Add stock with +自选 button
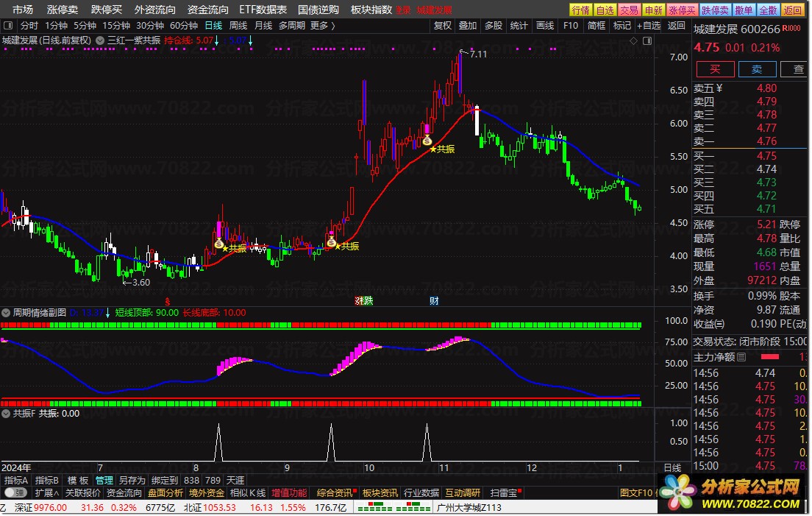Image resolution: width=812 pixels, height=516 pixels. tap(649, 25)
